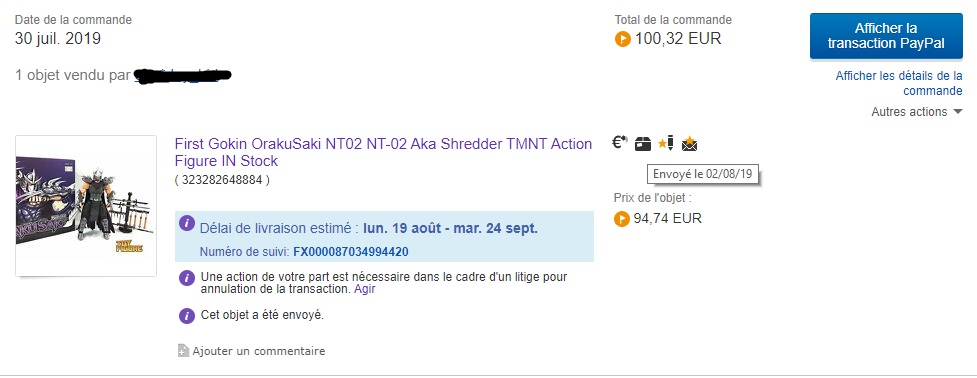Click the euro paid status icon
Image resolution: width=977 pixels, height=378 pixels.
click(620, 143)
